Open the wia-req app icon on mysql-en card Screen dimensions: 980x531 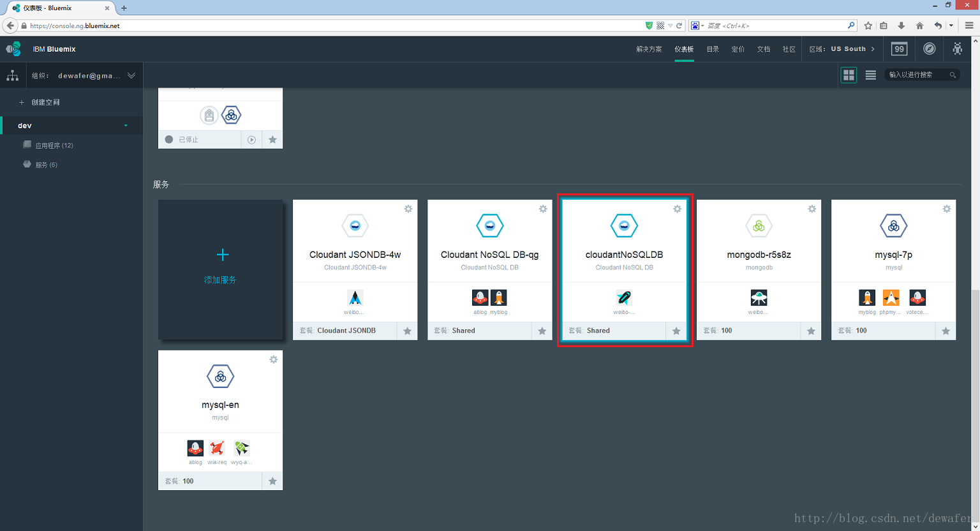[x=217, y=448]
